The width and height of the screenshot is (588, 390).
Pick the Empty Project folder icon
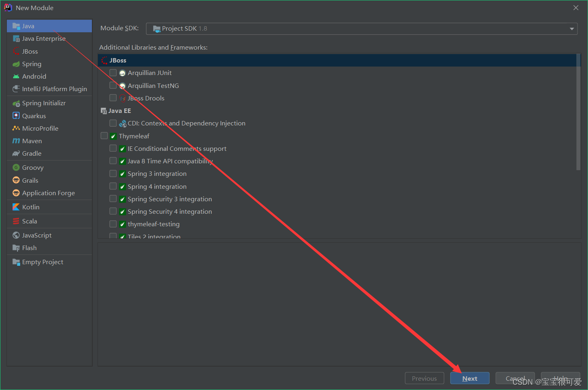[16, 262]
